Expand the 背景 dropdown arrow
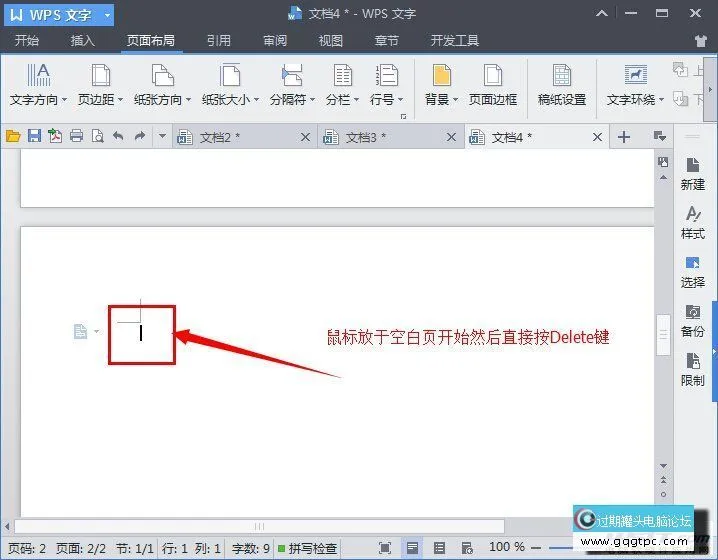 point(455,99)
